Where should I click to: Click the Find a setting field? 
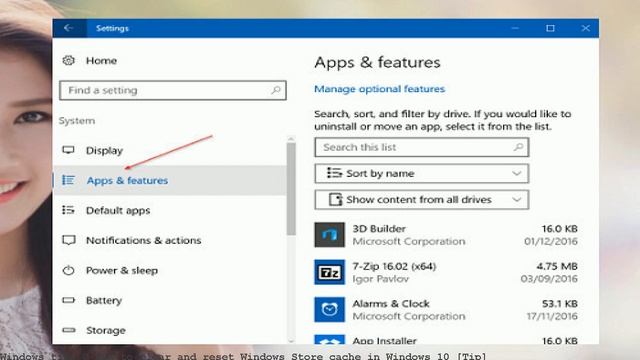(173, 90)
